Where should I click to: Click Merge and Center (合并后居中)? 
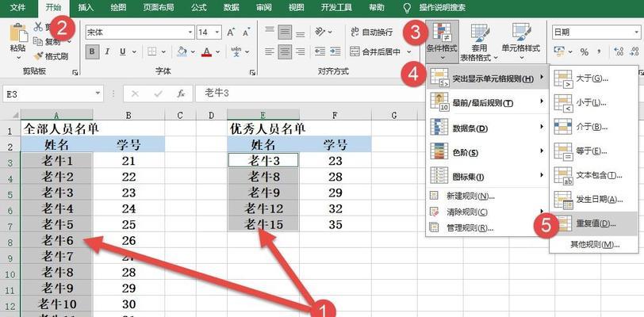[375, 52]
